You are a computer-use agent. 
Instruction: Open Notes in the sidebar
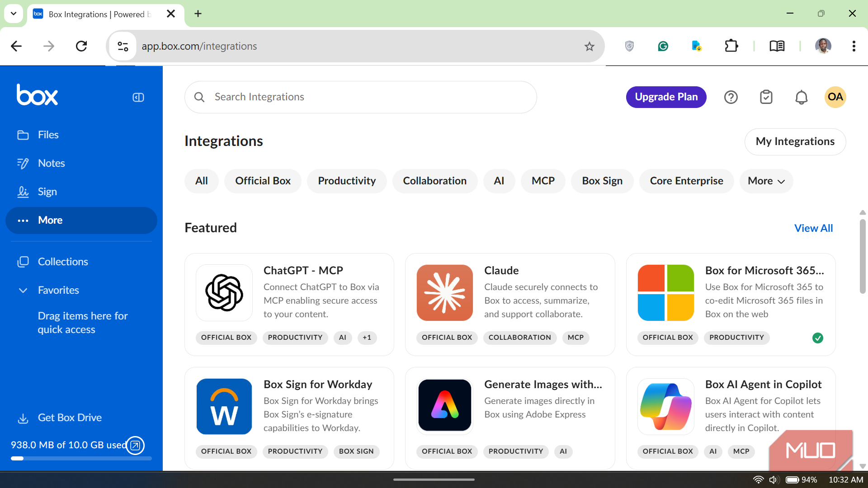coord(81,163)
